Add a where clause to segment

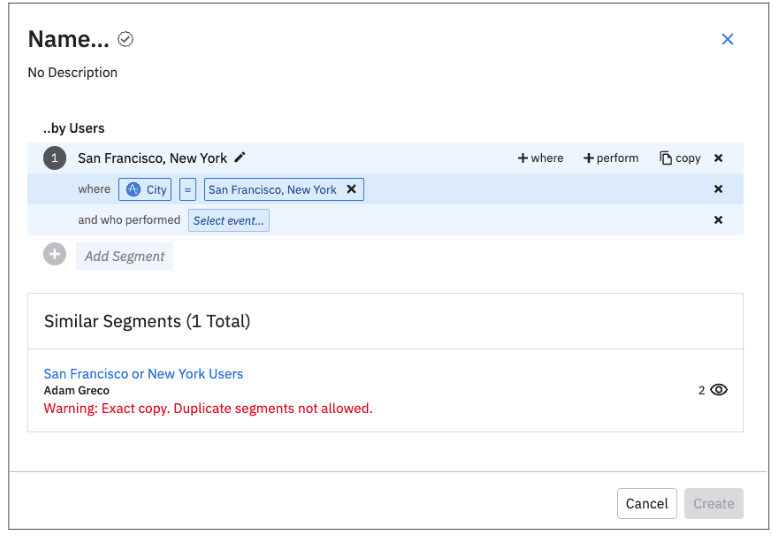540,158
